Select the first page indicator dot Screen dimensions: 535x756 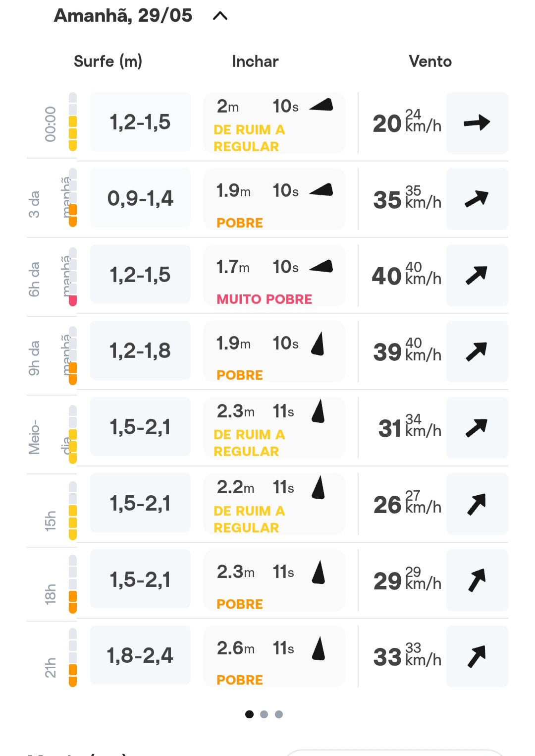pyautogui.click(x=249, y=714)
